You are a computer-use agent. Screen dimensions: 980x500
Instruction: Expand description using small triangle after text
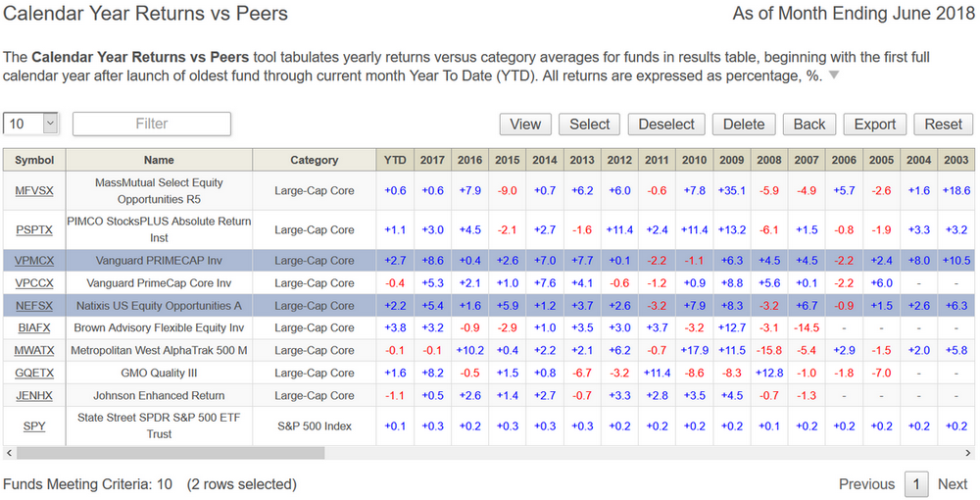(834, 76)
